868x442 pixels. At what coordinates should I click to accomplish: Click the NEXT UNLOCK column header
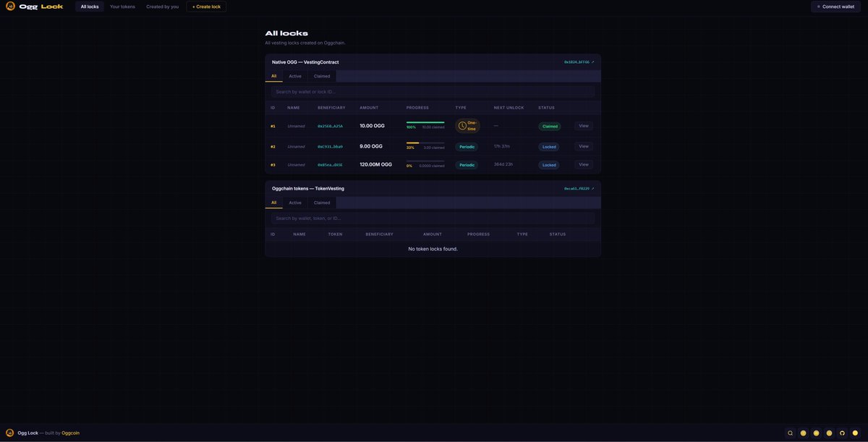coord(509,108)
